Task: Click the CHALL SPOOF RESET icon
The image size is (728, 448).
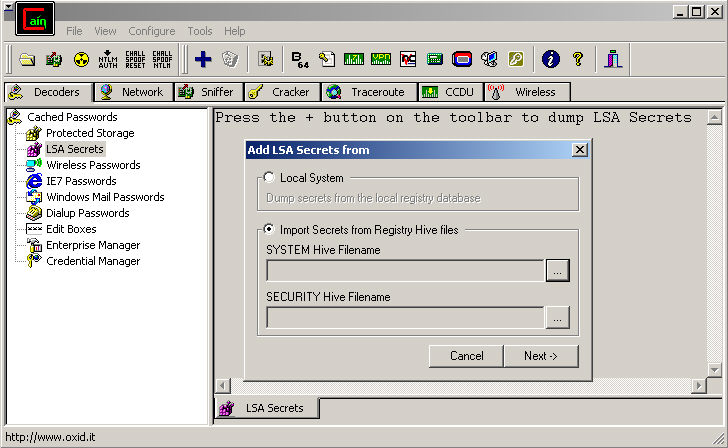Action: [135, 59]
